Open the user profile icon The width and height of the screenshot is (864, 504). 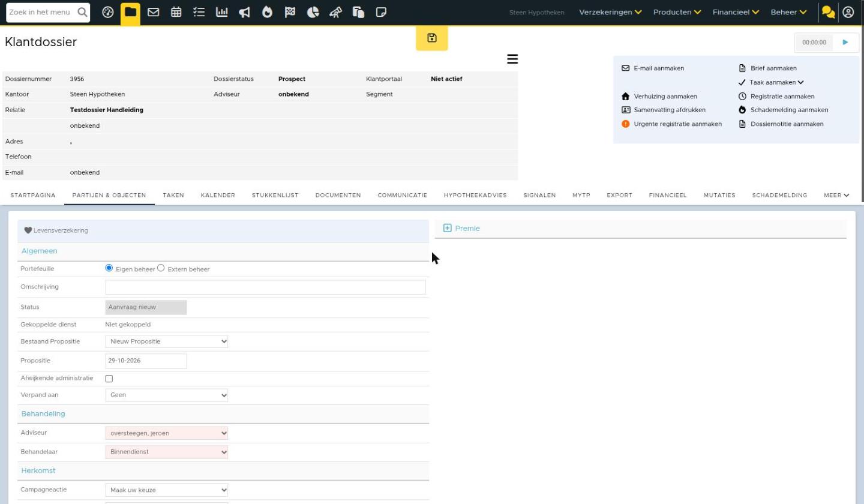pyautogui.click(x=848, y=12)
